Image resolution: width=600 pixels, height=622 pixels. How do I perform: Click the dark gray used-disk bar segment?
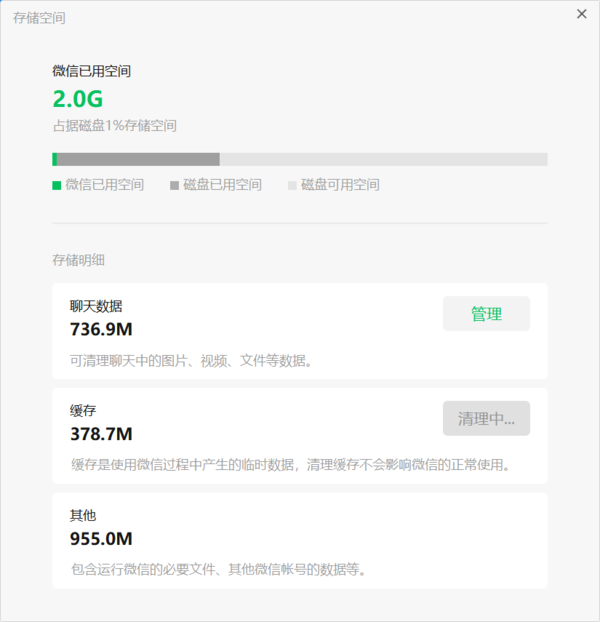click(x=138, y=159)
